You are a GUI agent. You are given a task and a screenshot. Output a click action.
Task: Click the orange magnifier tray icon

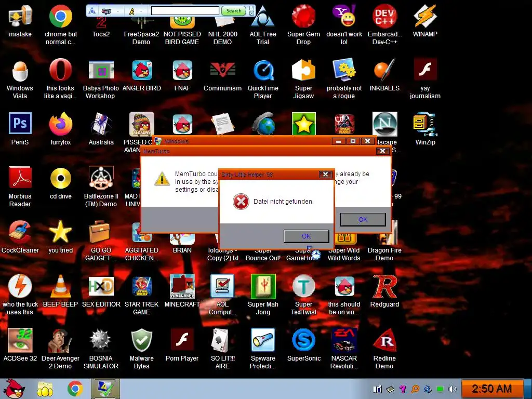pyautogui.click(x=415, y=389)
